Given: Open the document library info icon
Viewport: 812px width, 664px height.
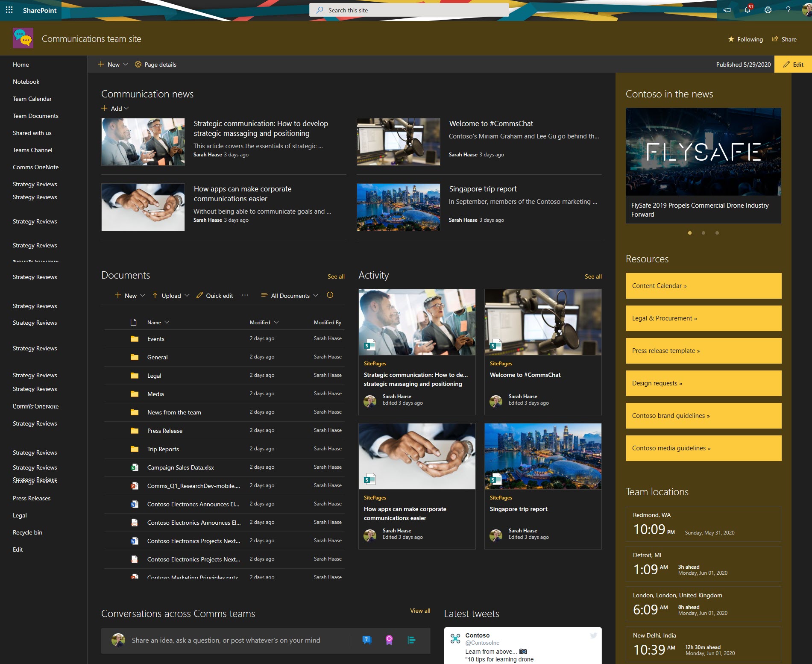Looking at the screenshot, I should (330, 295).
